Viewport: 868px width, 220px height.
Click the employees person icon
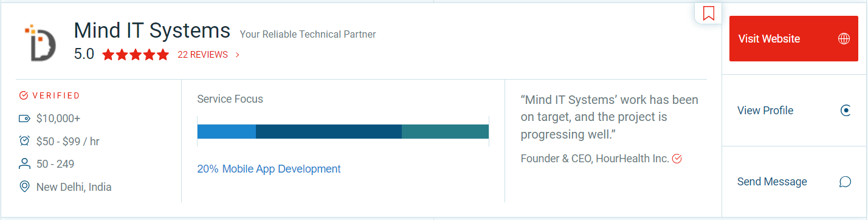click(x=24, y=164)
